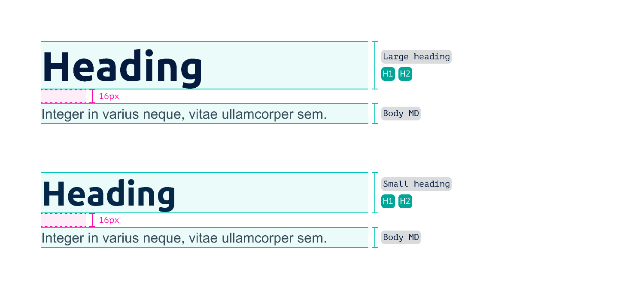Click teal height bracket beside Small heading label
Screen dimensions: 644x289
tap(375, 193)
